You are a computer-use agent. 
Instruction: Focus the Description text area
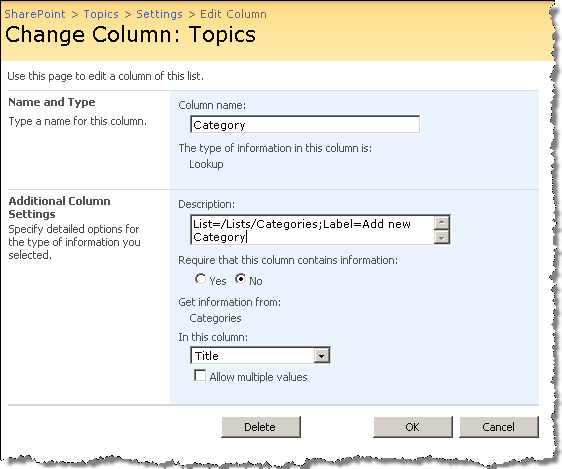[x=312, y=230]
